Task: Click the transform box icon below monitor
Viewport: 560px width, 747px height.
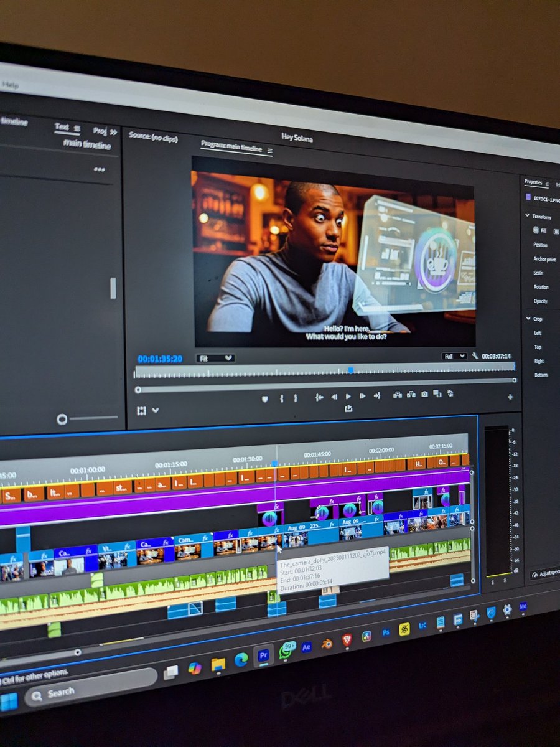Action: [x=142, y=411]
